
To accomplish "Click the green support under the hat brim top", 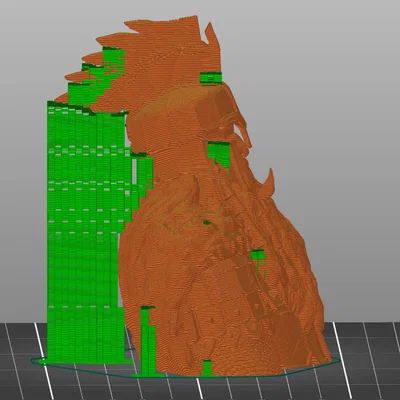I will click(x=211, y=78).
